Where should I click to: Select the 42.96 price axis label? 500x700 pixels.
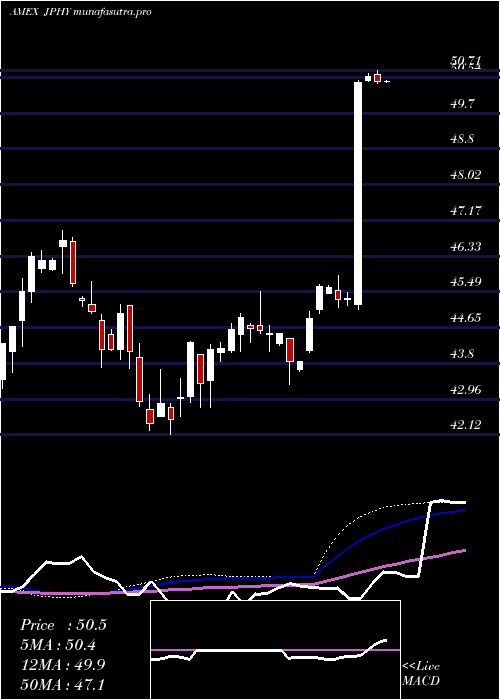[x=466, y=390]
